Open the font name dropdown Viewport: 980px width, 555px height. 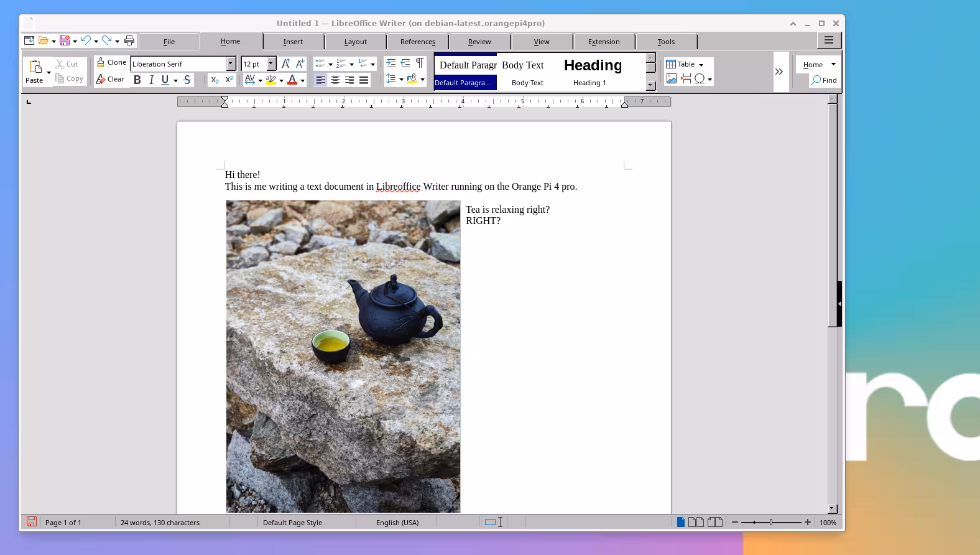click(231, 64)
